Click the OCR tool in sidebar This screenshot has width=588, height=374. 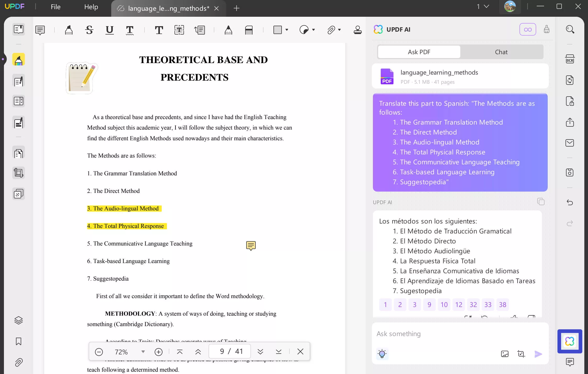(570, 60)
